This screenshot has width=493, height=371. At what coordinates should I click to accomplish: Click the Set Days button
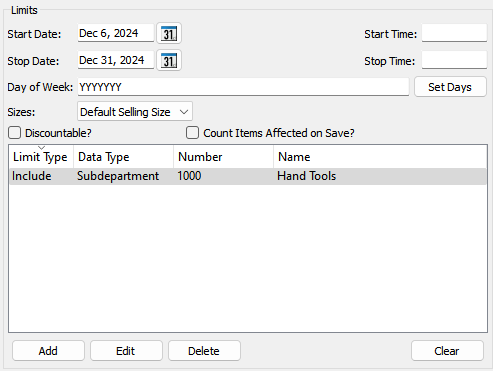click(450, 87)
